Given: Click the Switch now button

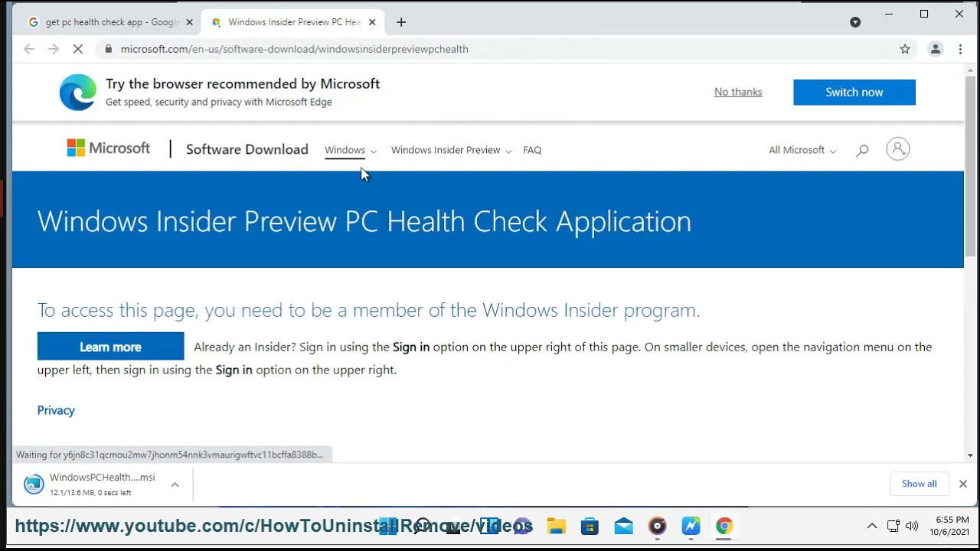Looking at the screenshot, I should coord(854,92).
